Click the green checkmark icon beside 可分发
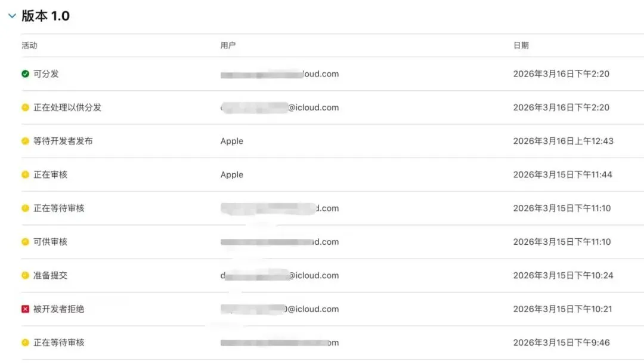The image size is (644, 363). 25,74
